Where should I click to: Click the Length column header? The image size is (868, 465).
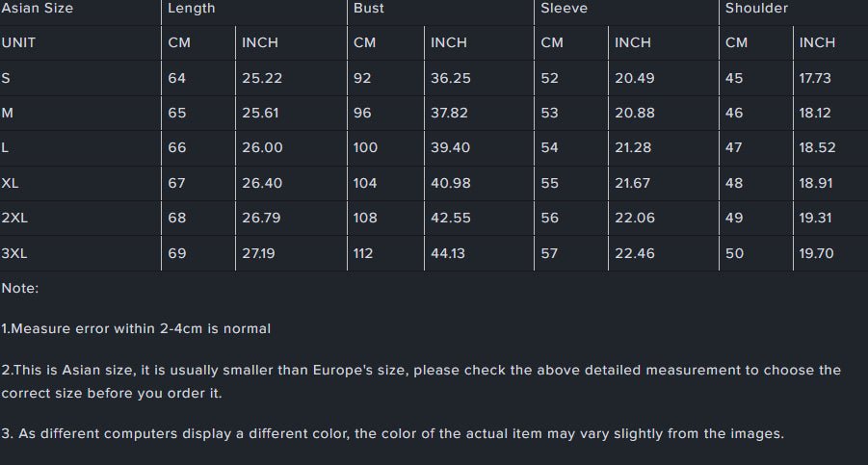[191, 9]
